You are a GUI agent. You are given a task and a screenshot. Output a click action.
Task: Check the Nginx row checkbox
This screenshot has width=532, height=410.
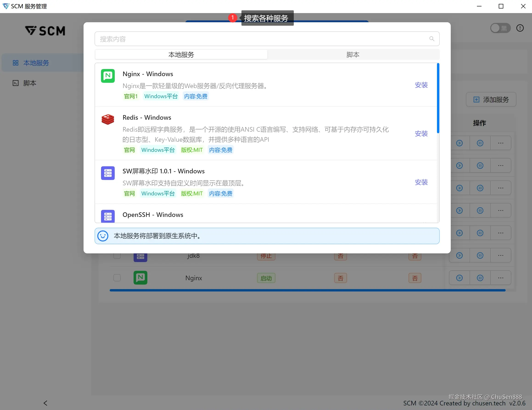point(117,278)
